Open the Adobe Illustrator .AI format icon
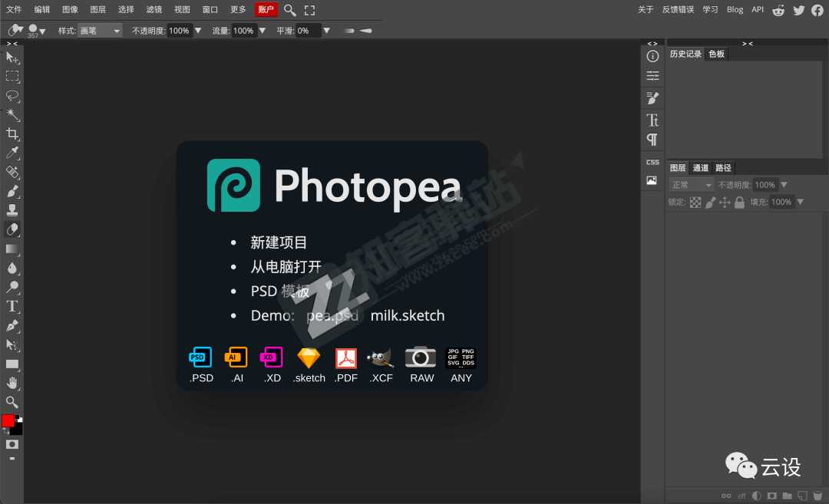 pyautogui.click(x=236, y=357)
